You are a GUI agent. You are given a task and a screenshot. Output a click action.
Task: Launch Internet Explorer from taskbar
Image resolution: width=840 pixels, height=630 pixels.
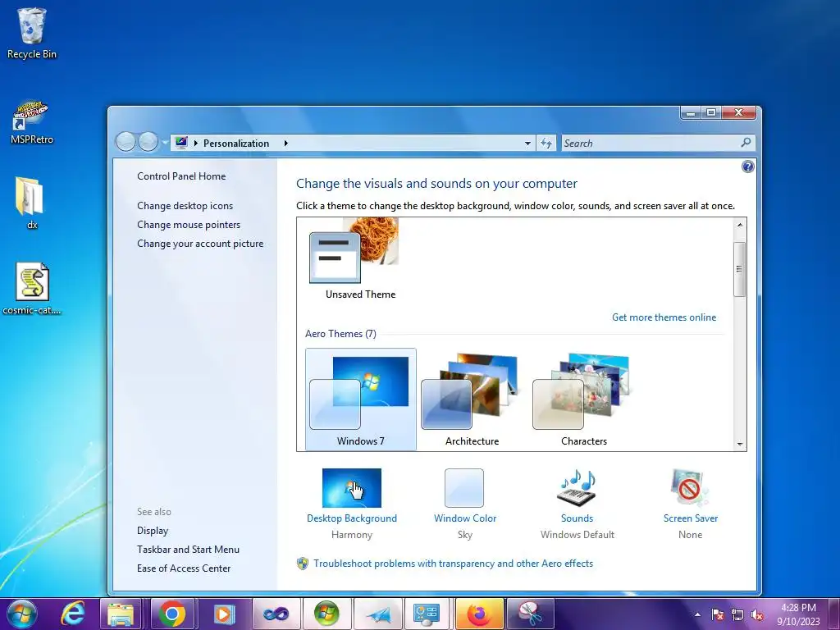[72, 614]
